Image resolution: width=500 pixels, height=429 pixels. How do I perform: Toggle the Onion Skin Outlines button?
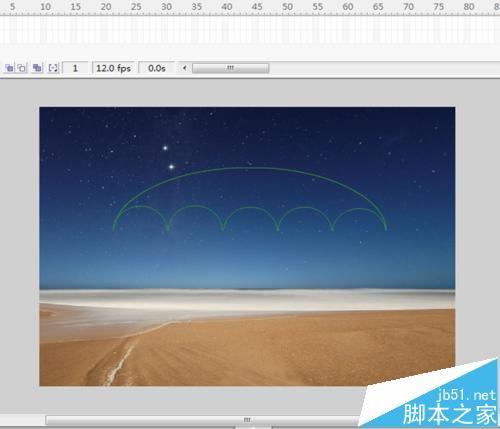22,68
